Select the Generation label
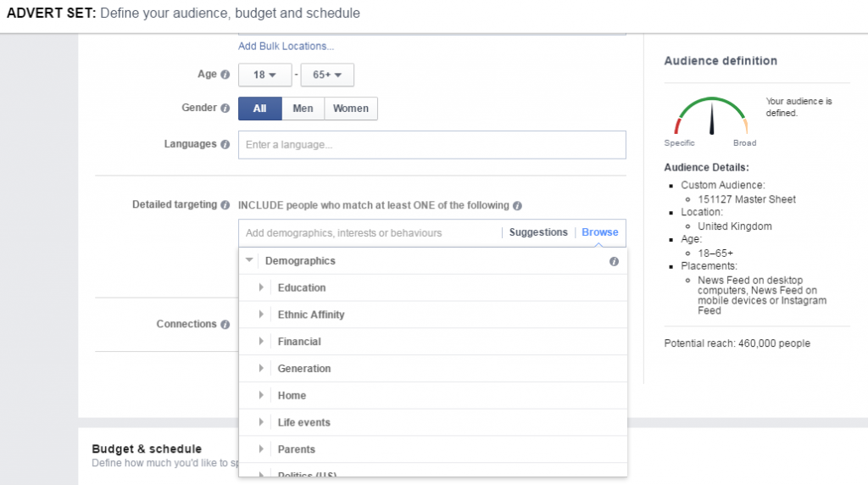 [x=304, y=369]
